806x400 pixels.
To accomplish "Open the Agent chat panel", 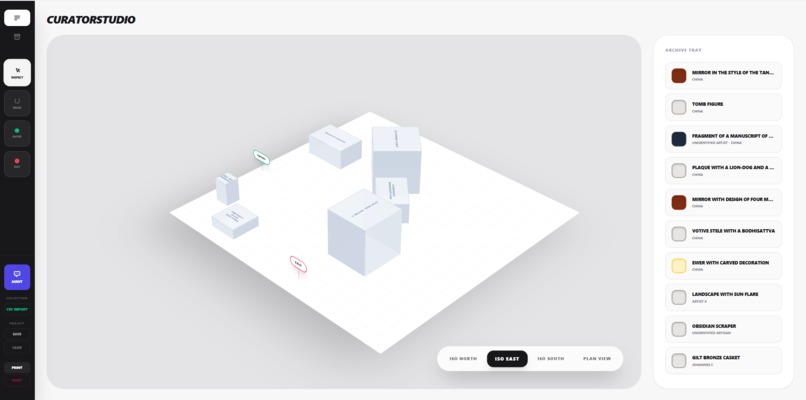I will (17, 277).
